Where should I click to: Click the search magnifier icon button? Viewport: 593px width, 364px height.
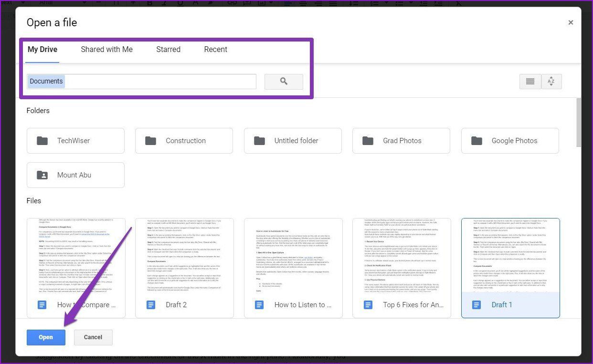[284, 82]
